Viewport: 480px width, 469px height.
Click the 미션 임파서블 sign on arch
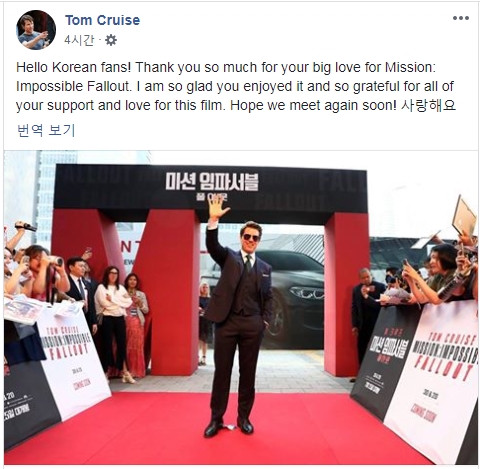click(212, 182)
